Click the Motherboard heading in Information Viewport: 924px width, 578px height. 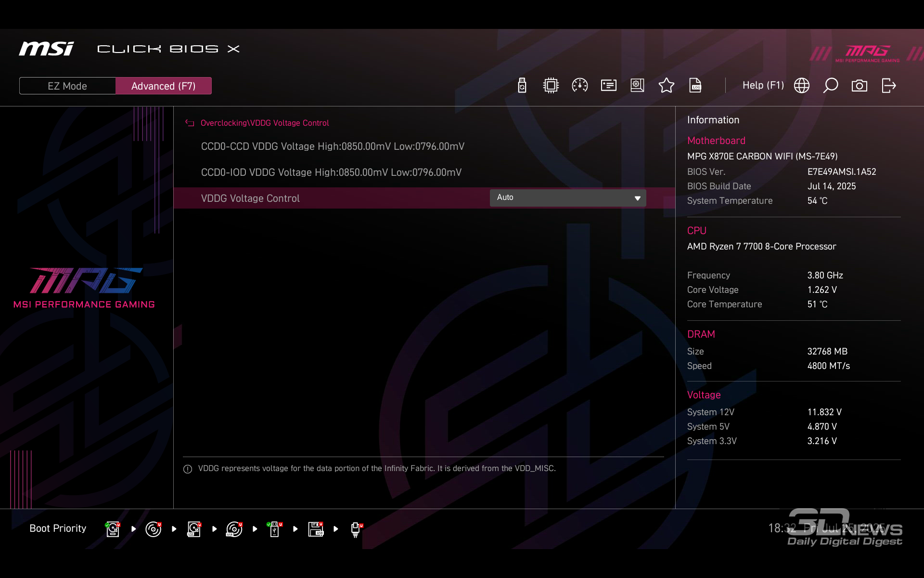(x=716, y=141)
